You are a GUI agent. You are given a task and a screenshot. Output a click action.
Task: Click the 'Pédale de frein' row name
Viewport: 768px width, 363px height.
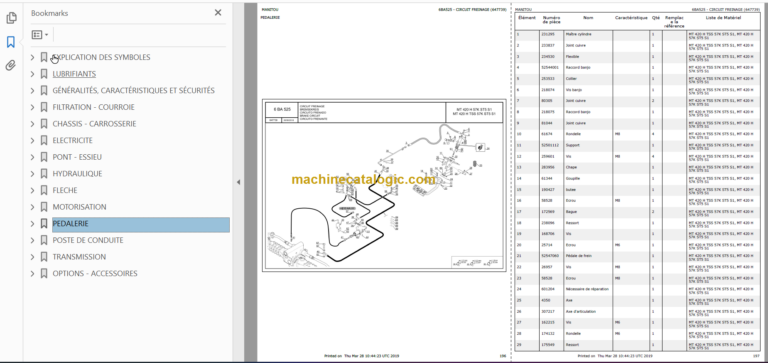click(578, 256)
